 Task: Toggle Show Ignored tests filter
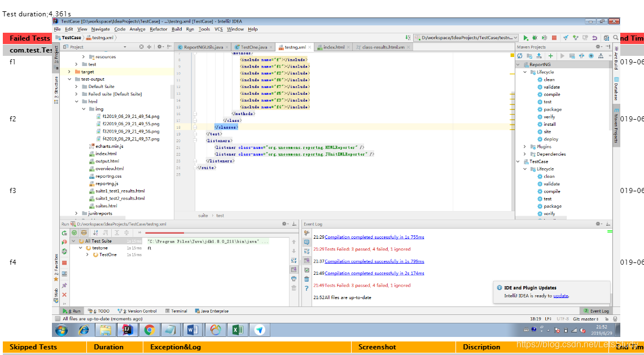click(84, 233)
